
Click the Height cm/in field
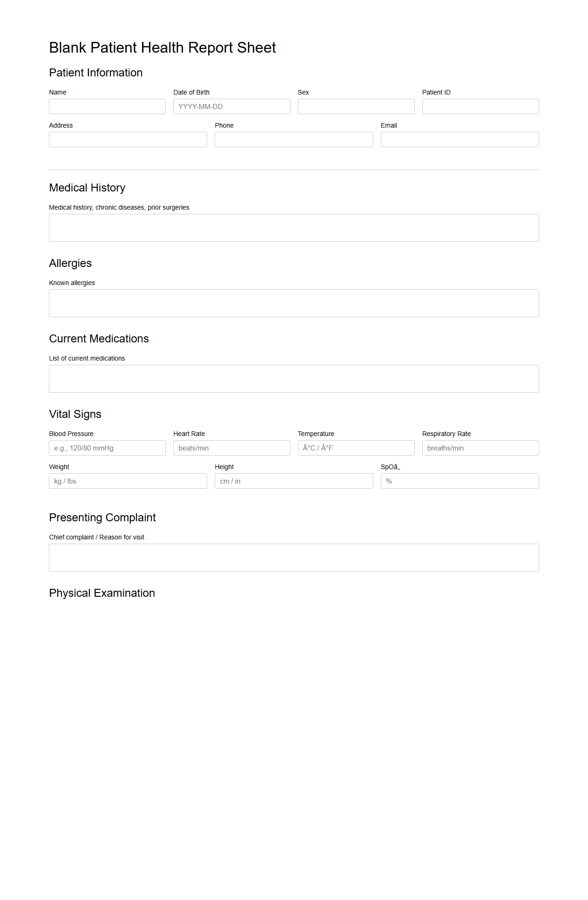pos(294,481)
